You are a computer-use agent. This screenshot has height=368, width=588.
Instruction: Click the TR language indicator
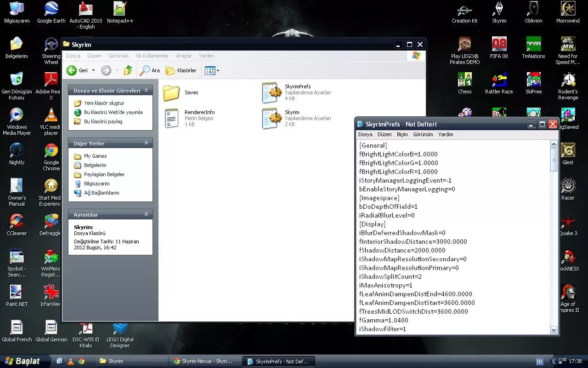click(x=540, y=361)
